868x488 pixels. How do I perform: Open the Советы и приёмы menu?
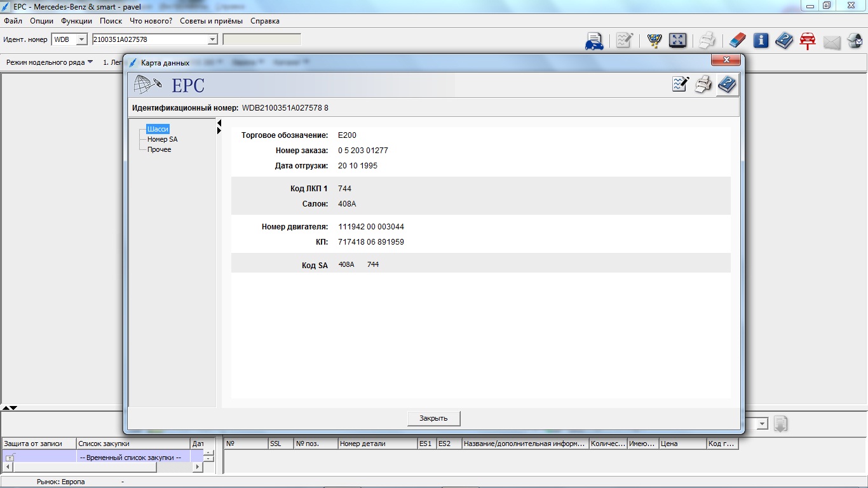(212, 21)
